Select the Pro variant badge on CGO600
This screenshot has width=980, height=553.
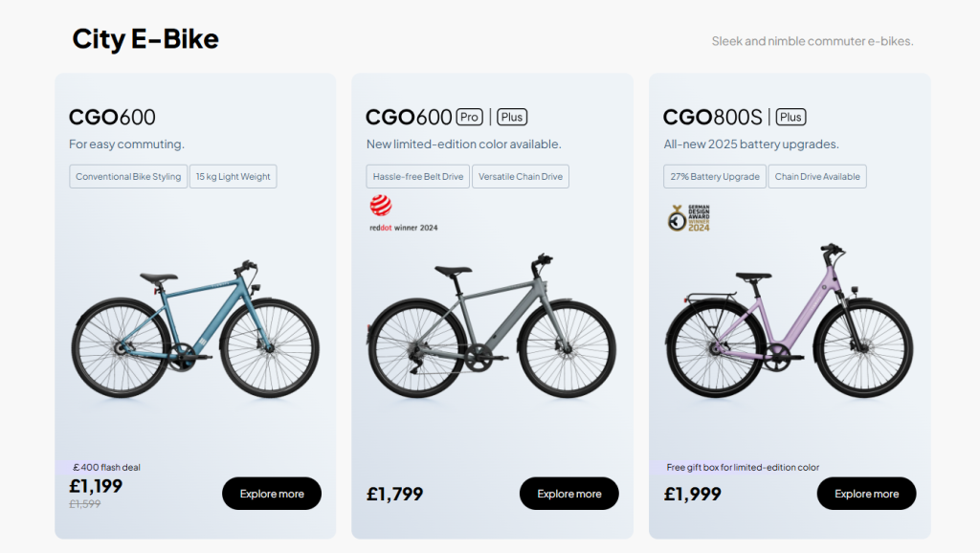(469, 117)
